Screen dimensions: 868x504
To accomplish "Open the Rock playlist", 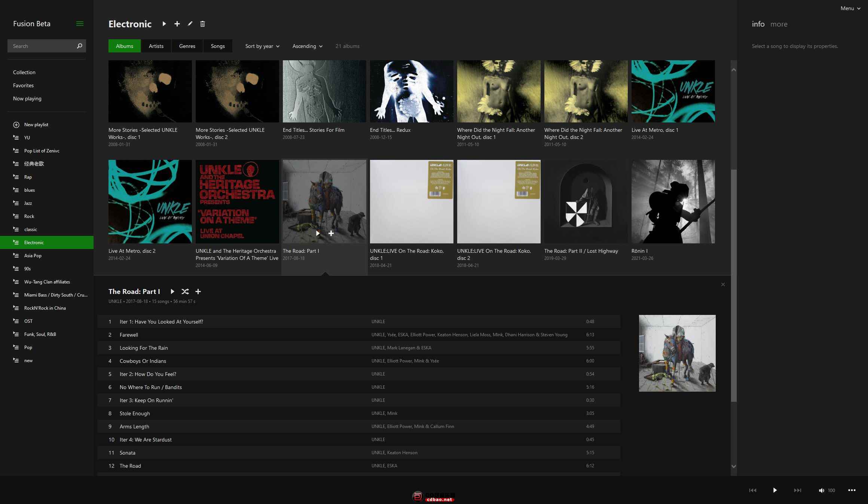I will [x=47, y=216].
